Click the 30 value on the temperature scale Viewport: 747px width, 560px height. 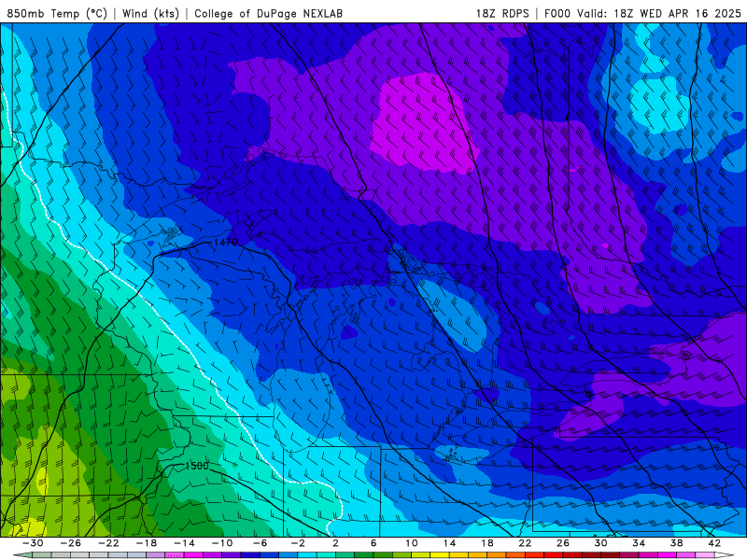[x=600, y=543]
